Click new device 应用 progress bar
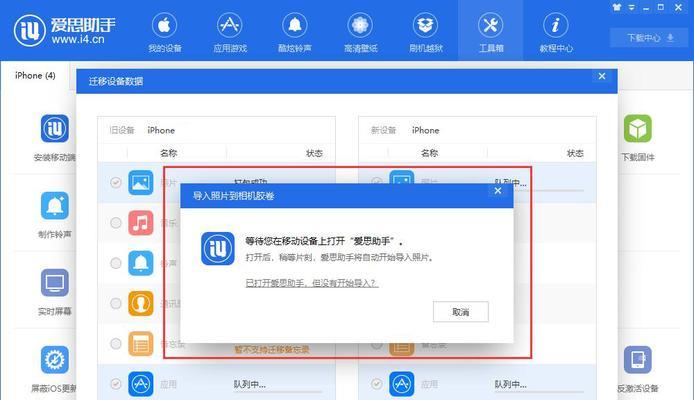The width and height of the screenshot is (694, 400). point(539,392)
